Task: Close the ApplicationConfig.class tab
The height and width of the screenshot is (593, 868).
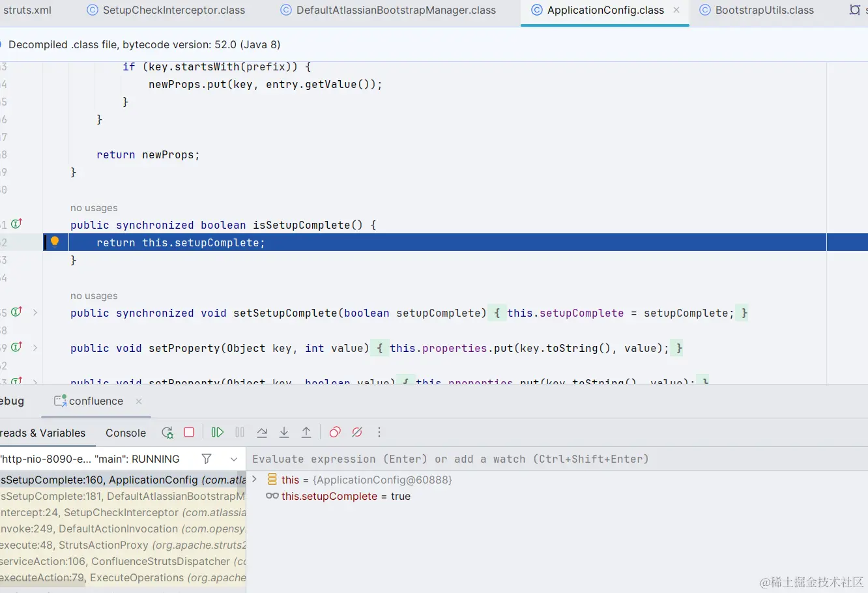Action: point(676,10)
